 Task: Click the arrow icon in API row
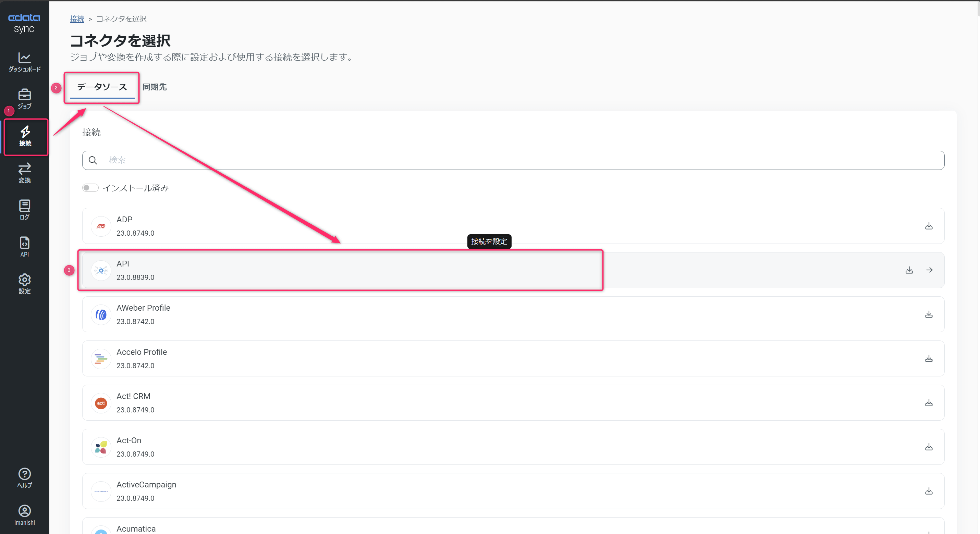[x=929, y=270]
